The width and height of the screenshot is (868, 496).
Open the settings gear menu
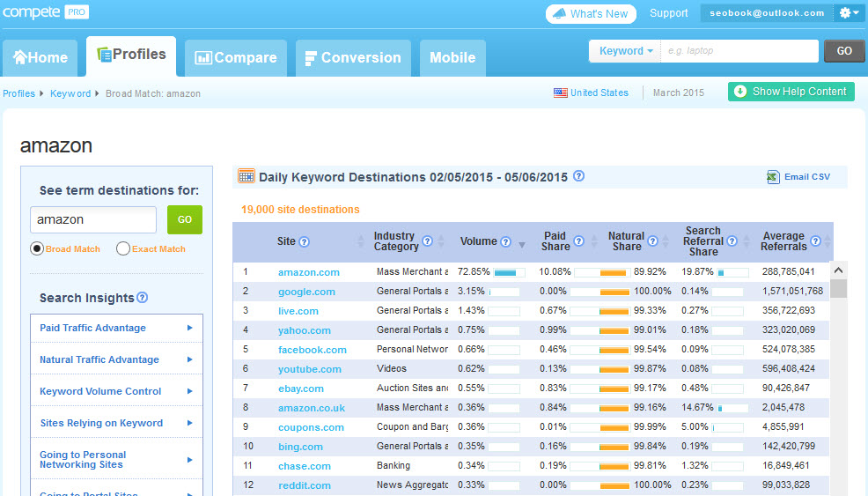[848, 12]
